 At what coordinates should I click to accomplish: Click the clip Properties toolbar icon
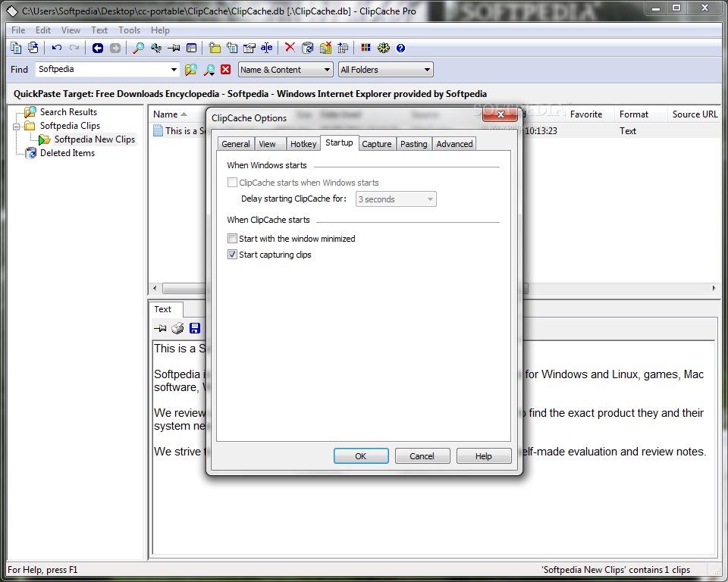pyautogui.click(x=249, y=48)
